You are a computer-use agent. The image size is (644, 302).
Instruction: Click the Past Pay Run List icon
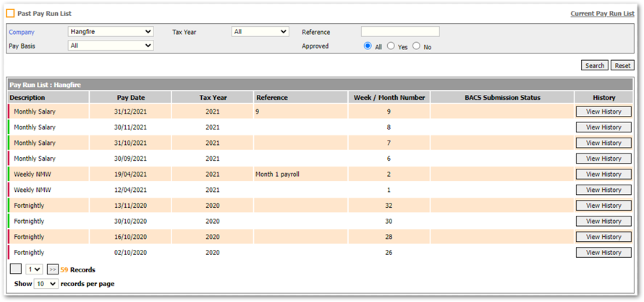tap(10, 14)
